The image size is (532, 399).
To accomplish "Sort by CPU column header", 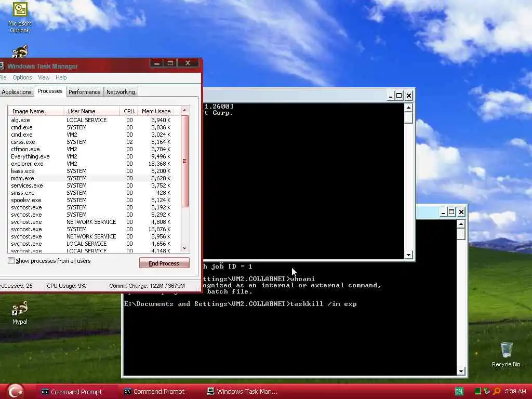I will pyautogui.click(x=129, y=111).
